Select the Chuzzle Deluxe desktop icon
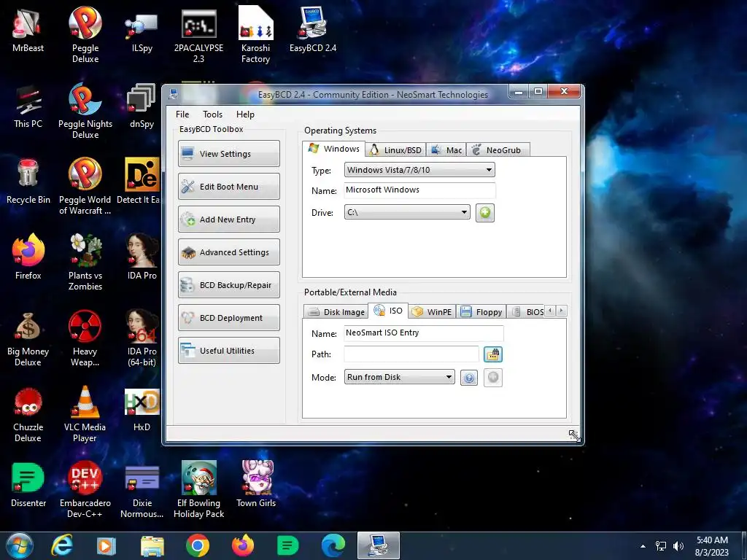 (28, 414)
